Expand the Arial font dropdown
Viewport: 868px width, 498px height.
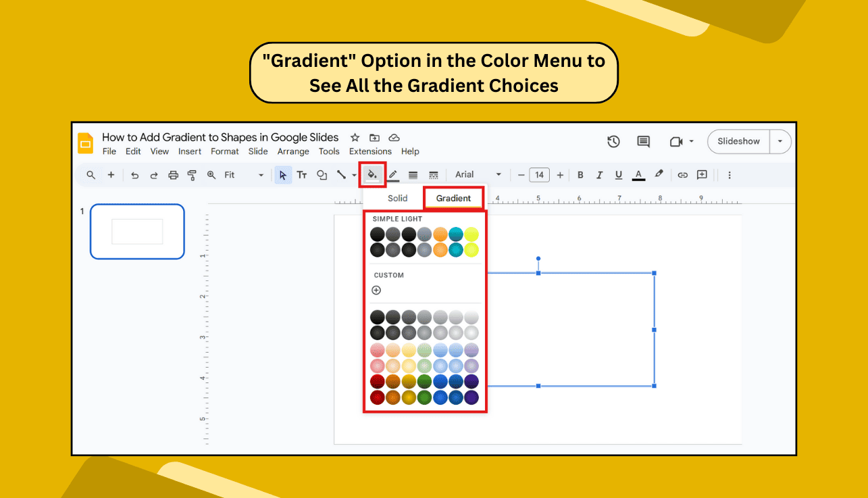pos(498,174)
